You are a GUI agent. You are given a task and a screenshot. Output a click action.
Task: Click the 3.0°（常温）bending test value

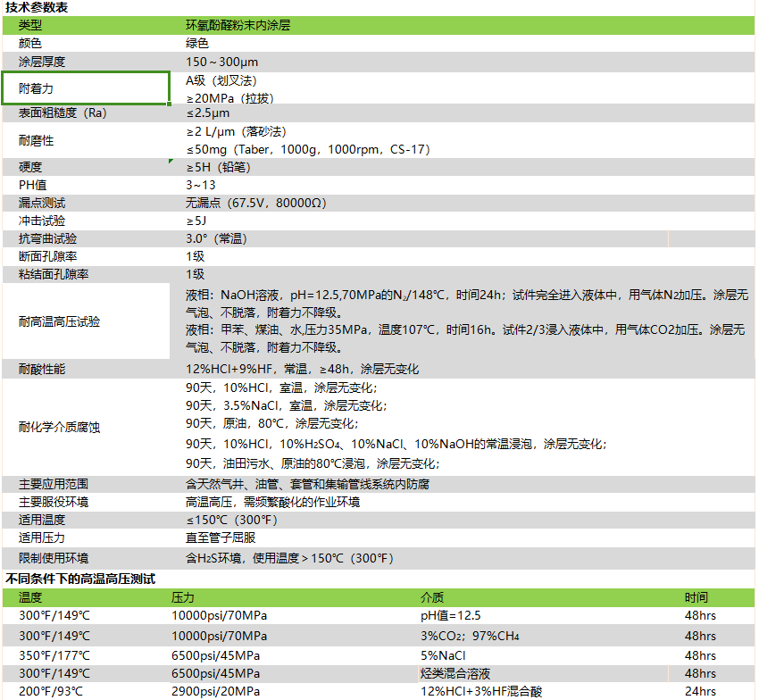(x=216, y=238)
